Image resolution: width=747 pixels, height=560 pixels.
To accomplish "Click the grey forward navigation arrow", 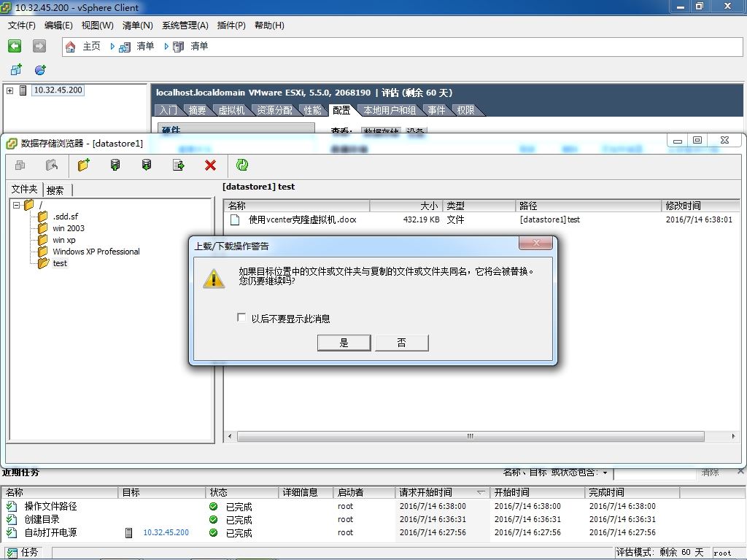I will pos(39,46).
